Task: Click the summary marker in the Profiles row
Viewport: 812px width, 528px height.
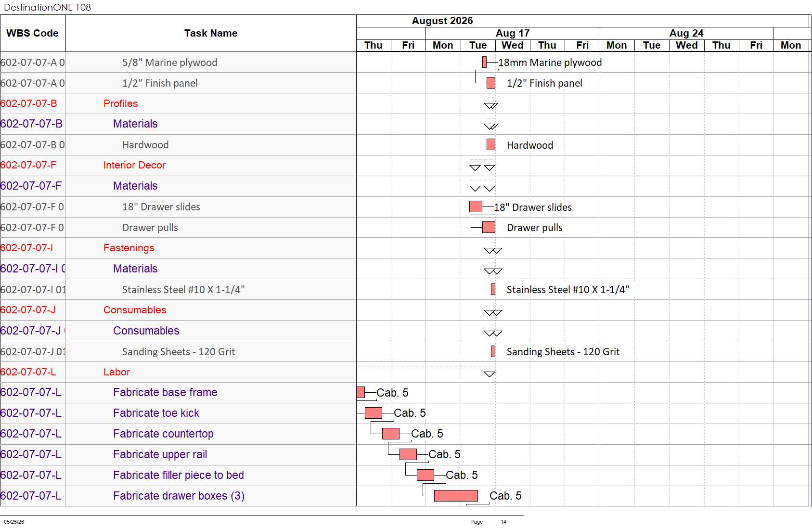Action: coord(491,105)
